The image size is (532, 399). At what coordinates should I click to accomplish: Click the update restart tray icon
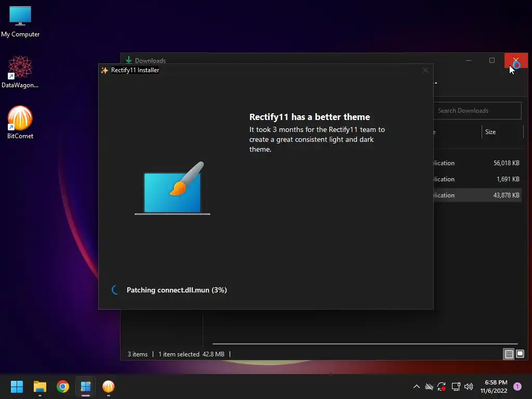click(442, 387)
